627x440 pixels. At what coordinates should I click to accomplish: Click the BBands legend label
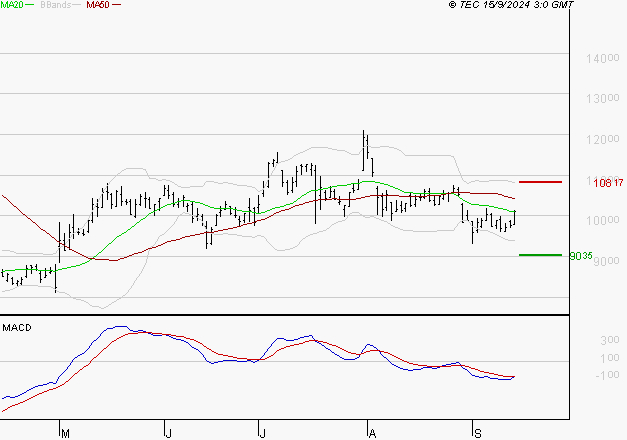(56, 5)
